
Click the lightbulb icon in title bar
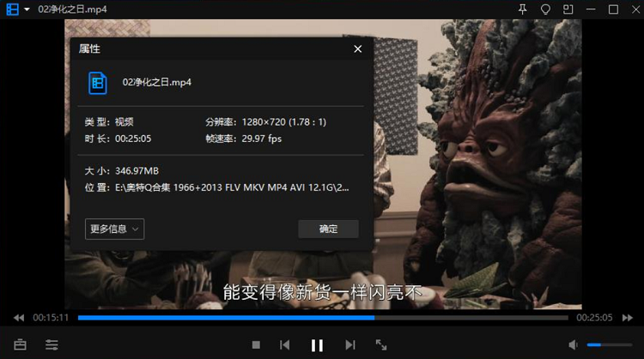pyautogui.click(x=545, y=9)
